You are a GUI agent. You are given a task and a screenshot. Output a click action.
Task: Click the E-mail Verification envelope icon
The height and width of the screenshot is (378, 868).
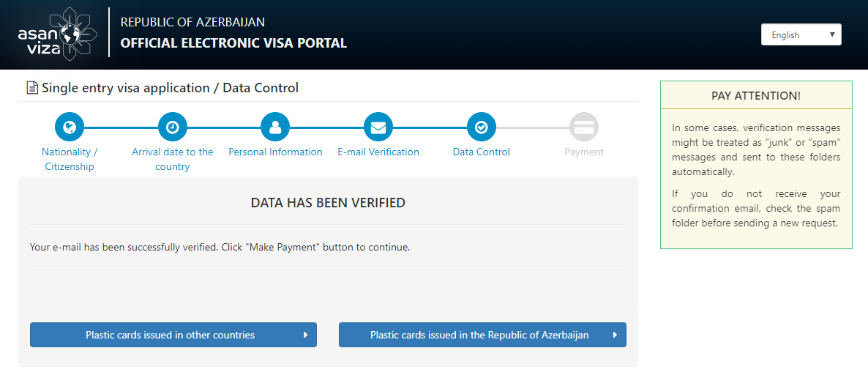[x=378, y=127]
